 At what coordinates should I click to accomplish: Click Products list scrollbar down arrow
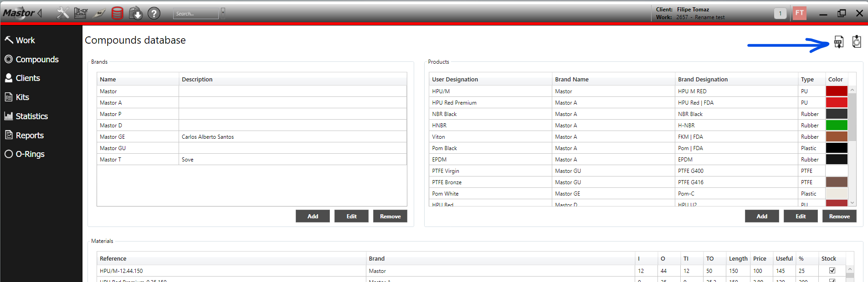point(852,203)
